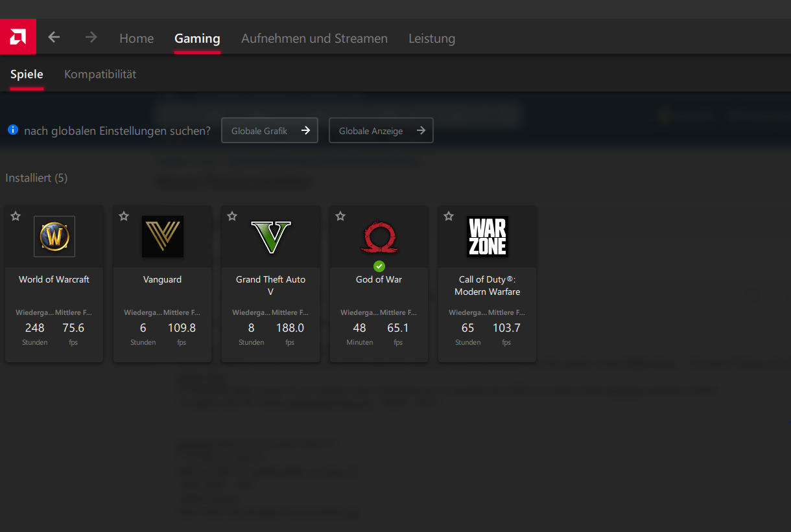791x532 pixels.
Task: Open the Warzone game icon
Action: tap(488, 237)
